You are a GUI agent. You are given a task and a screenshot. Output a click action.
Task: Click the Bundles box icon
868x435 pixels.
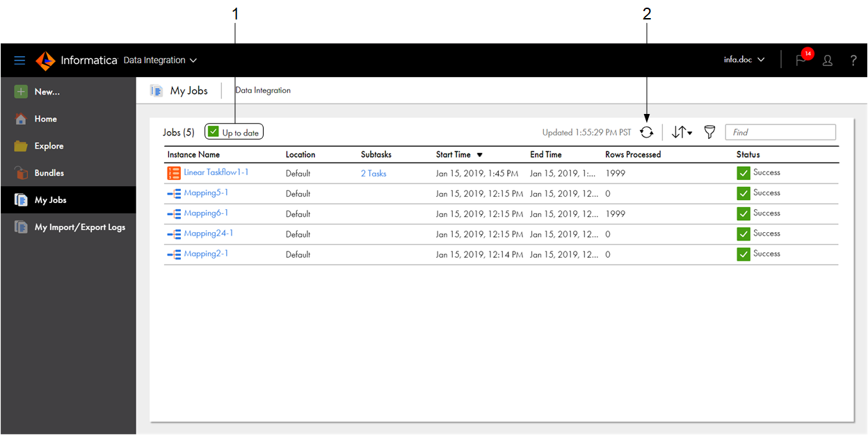(x=21, y=173)
